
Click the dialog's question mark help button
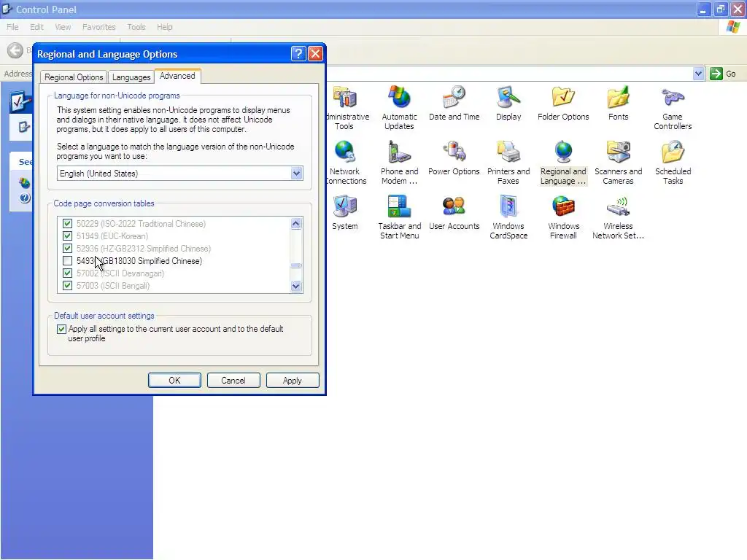pyautogui.click(x=298, y=54)
